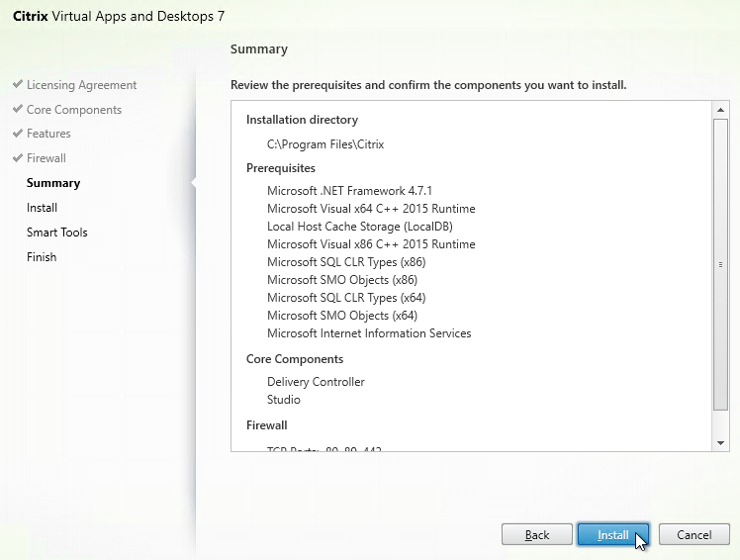Screen dimensions: 740x560
Task: Click the scrollbar up arrow
Action: pos(720,110)
